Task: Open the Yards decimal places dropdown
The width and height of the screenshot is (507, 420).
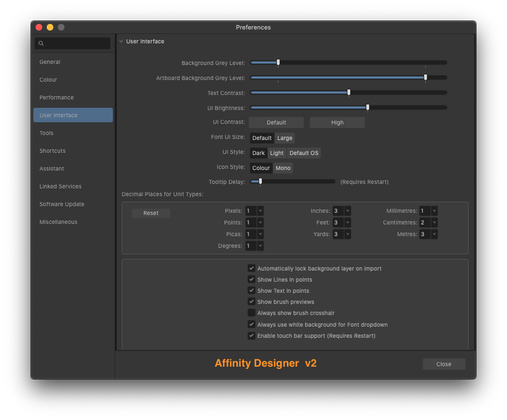Action: tap(347, 234)
